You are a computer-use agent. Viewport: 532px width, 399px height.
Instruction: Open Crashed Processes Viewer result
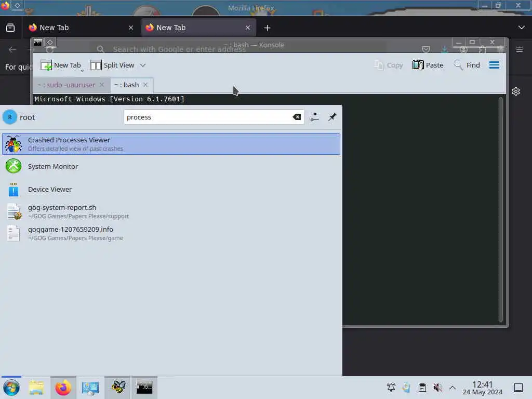[x=171, y=144]
